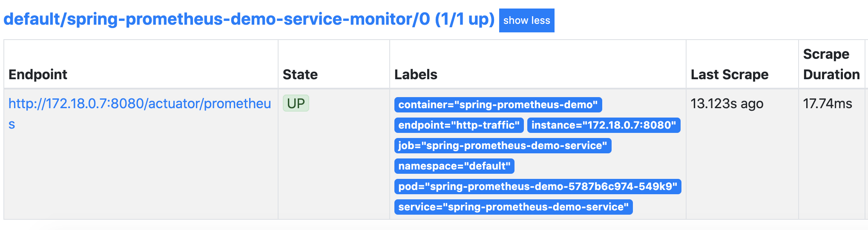The width and height of the screenshot is (868, 230).
Task: Click the Endpoint column header
Action: click(38, 75)
